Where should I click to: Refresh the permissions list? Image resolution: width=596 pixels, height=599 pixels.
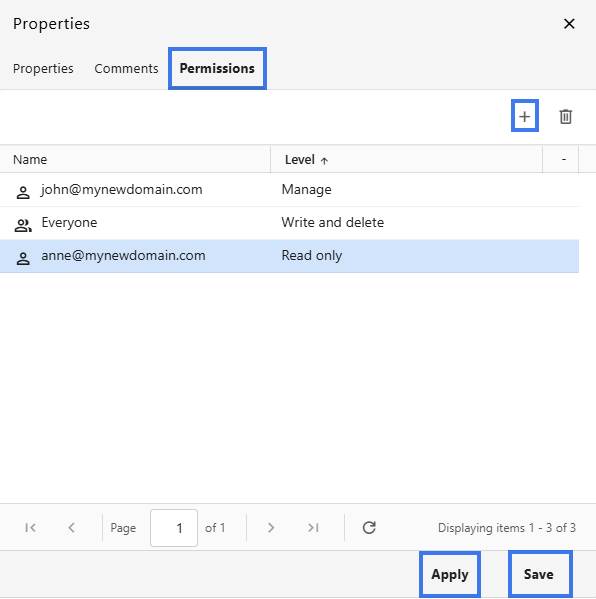[369, 528]
